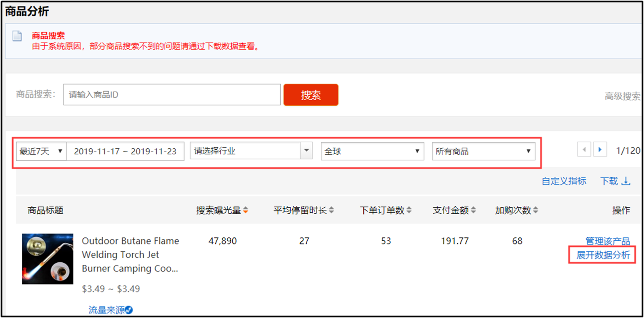The height and width of the screenshot is (318, 644).
Task: Download data via 下载 link
Action: 615,181
